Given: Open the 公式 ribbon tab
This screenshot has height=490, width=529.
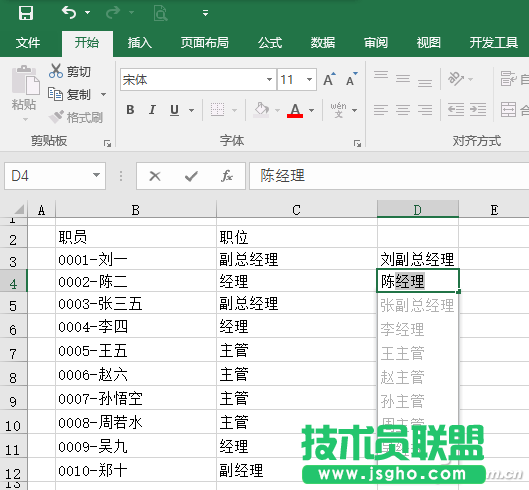Looking at the screenshot, I should click(x=270, y=43).
